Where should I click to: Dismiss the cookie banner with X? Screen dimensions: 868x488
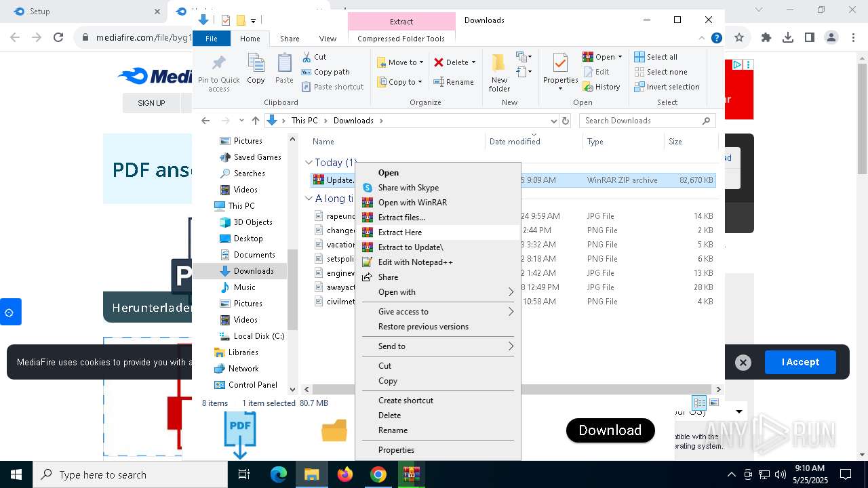coord(743,363)
